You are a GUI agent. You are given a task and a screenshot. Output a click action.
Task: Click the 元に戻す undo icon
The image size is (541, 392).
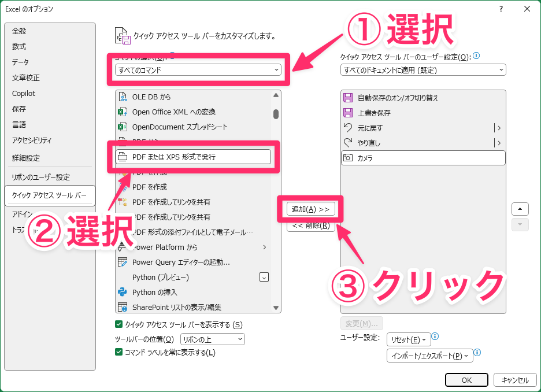click(x=348, y=128)
